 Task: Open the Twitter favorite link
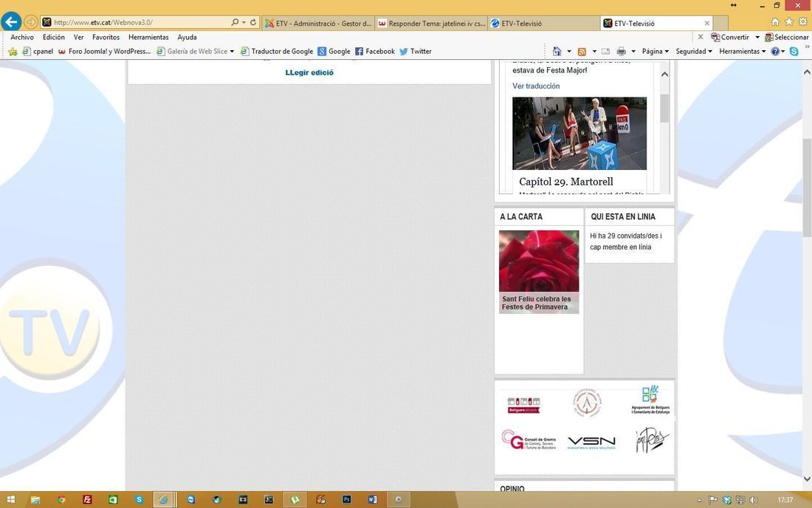click(x=416, y=51)
